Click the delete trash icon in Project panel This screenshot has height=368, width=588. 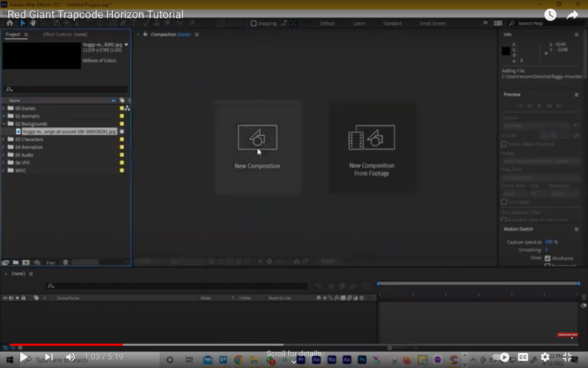65,262
